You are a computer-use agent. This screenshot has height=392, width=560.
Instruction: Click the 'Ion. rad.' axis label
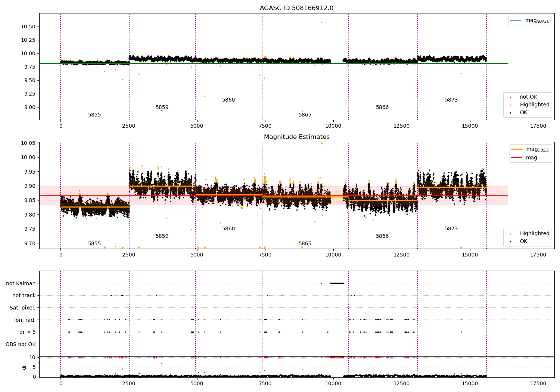tap(25, 320)
